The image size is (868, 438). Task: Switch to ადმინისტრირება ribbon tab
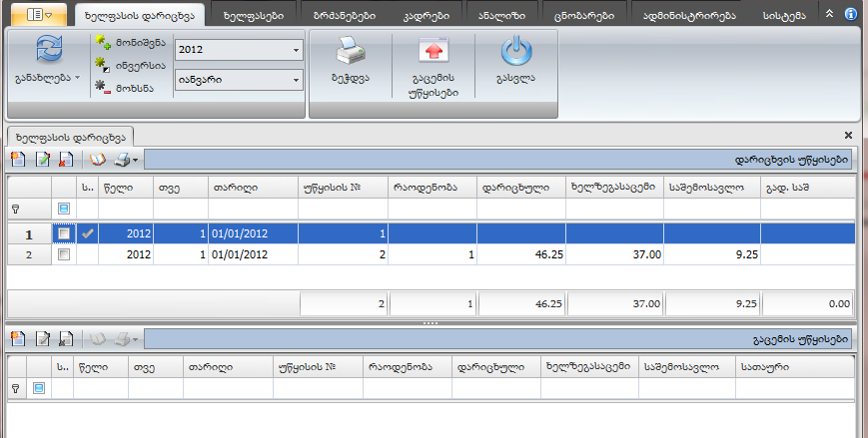tap(689, 16)
